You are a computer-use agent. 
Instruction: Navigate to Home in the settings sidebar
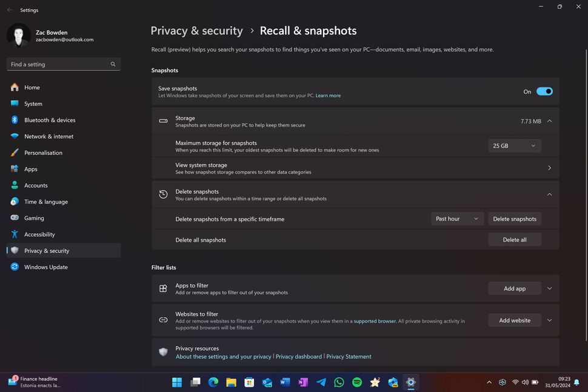click(32, 87)
